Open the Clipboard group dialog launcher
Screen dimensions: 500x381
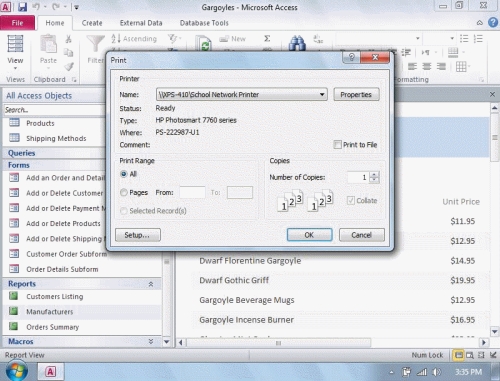(74, 80)
